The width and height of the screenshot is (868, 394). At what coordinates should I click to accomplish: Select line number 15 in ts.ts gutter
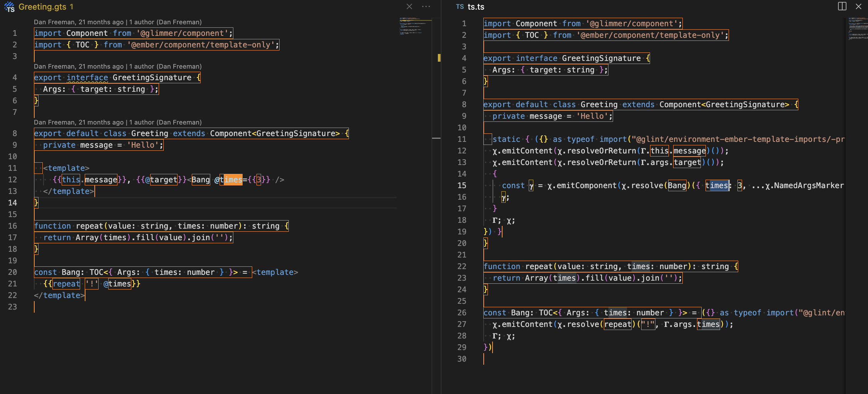tap(462, 185)
